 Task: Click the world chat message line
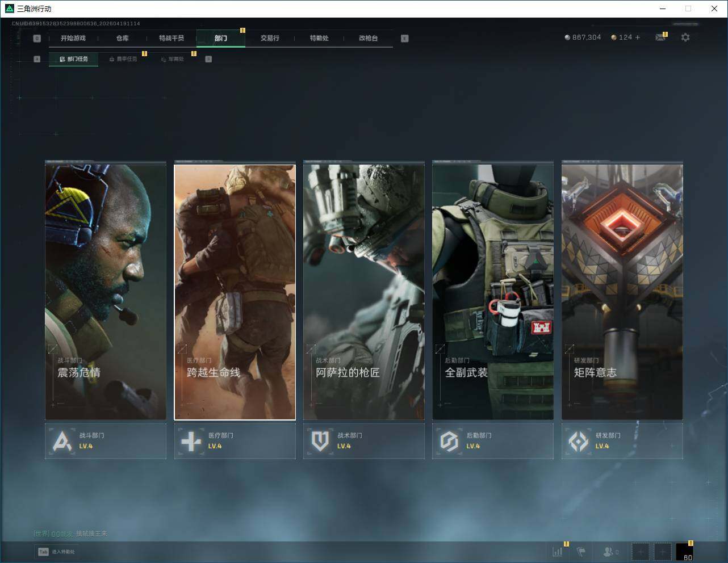click(x=70, y=533)
